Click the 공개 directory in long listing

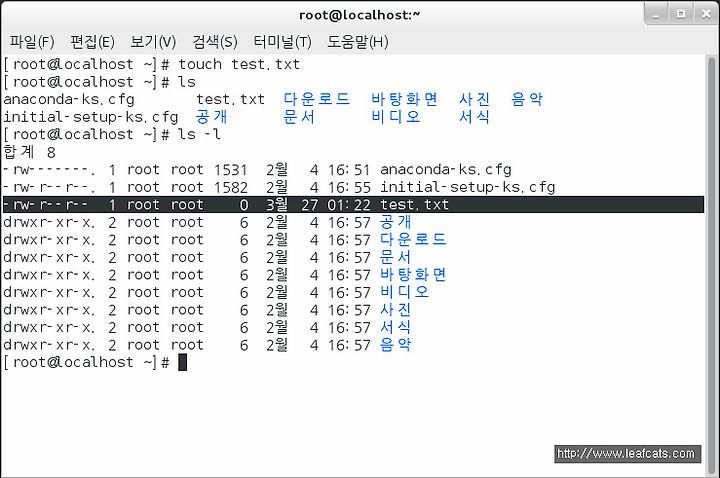[x=395, y=222]
